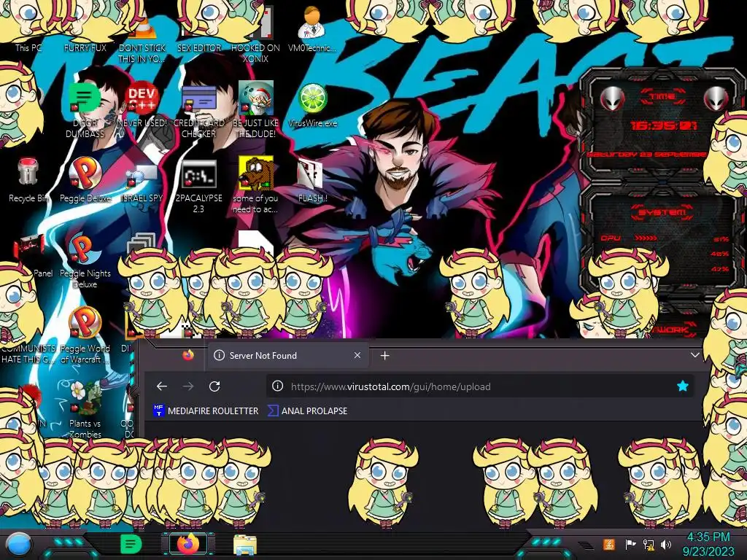Click the blue bookmark star
This screenshot has width=747, height=560.
683,386
